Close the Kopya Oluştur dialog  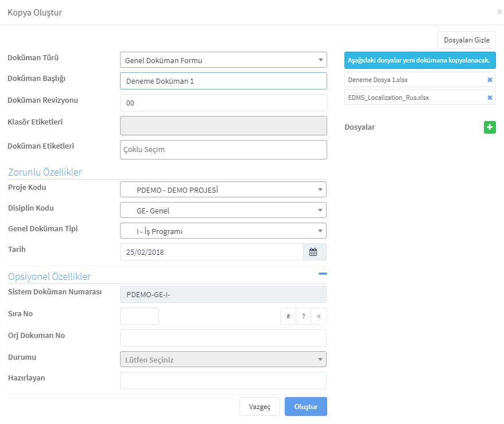pyautogui.click(x=499, y=12)
